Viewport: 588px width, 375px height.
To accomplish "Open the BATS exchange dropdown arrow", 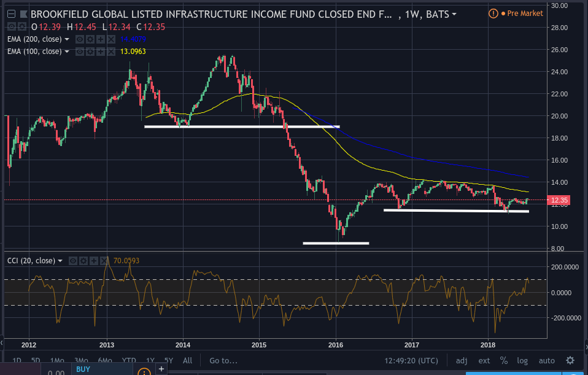I will [x=454, y=14].
